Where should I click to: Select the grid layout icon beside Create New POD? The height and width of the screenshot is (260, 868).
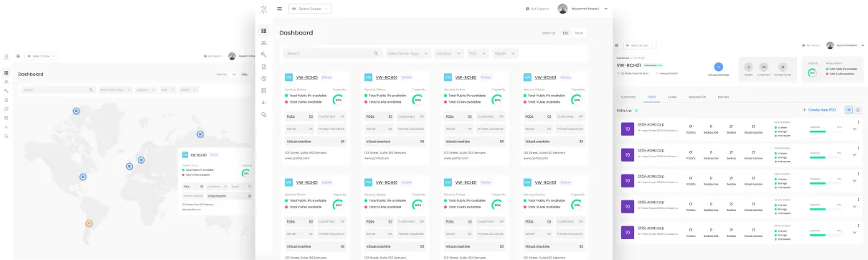pos(858,109)
